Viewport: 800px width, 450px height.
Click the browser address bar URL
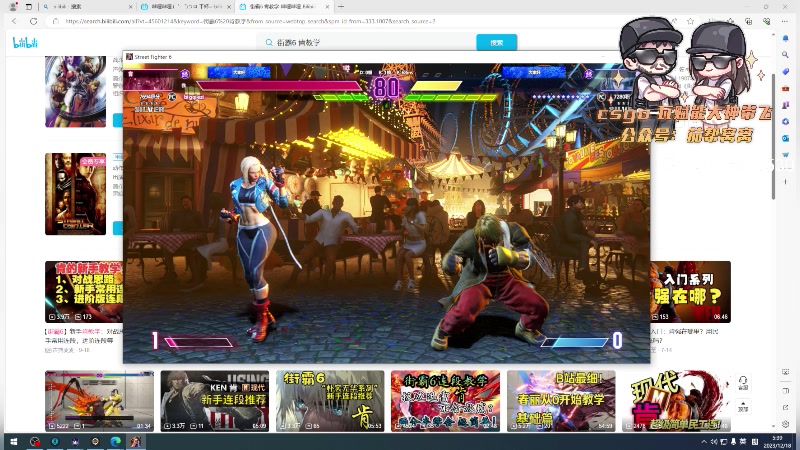(x=250, y=21)
